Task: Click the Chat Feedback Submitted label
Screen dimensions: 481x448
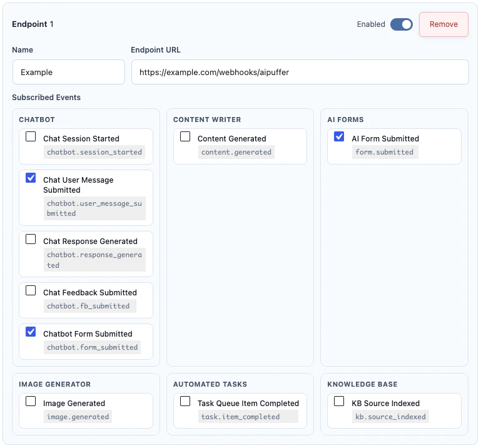Action: pos(90,292)
